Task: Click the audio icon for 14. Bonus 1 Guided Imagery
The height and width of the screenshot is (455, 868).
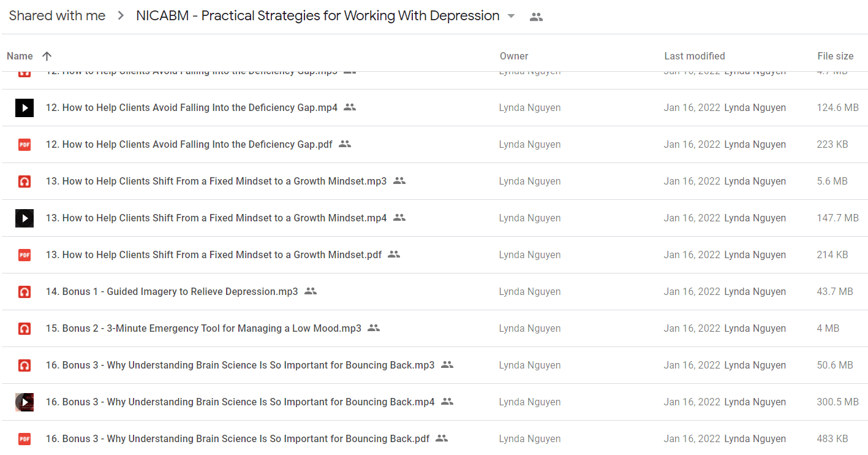Action: pos(25,292)
